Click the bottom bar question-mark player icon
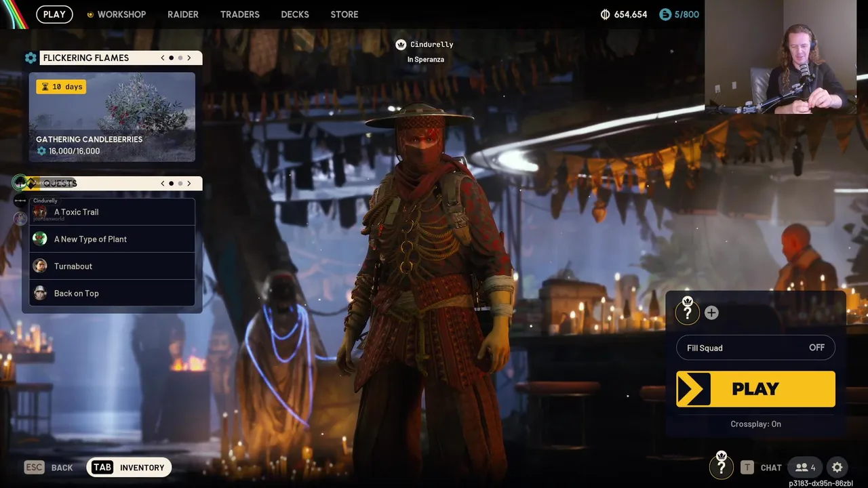Viewport: 868px width, 488px height. click(722, 466)
